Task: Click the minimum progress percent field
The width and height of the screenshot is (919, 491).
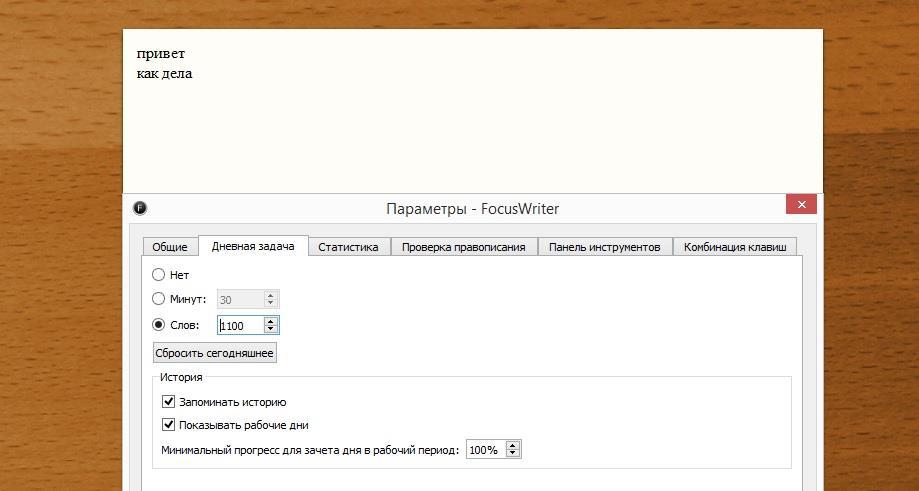Action: tap(484, 450)
